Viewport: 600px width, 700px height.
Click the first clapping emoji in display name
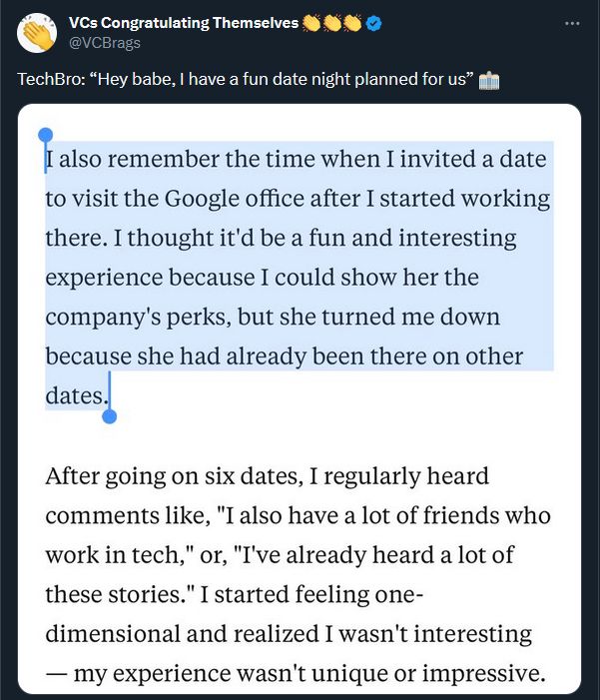tap(310, 23)
